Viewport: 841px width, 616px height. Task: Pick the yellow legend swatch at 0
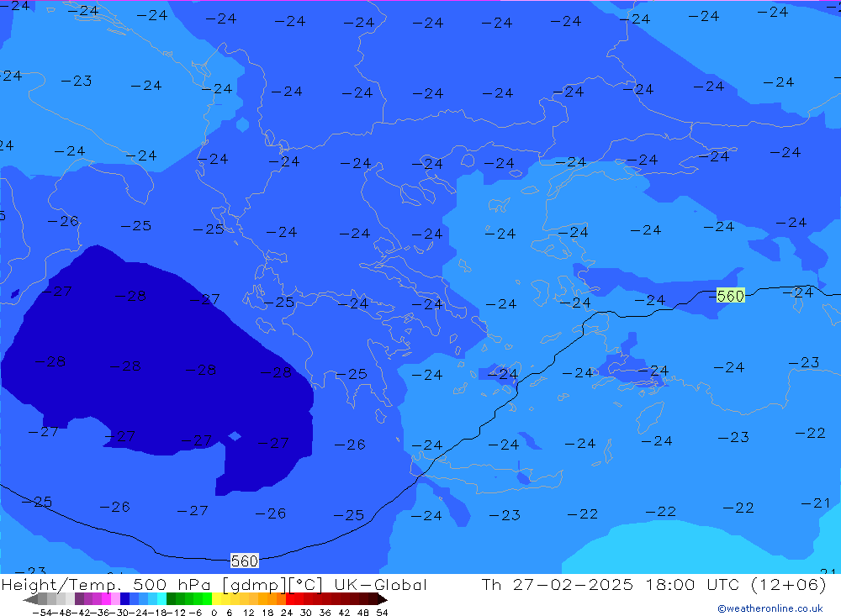[216, 599]
